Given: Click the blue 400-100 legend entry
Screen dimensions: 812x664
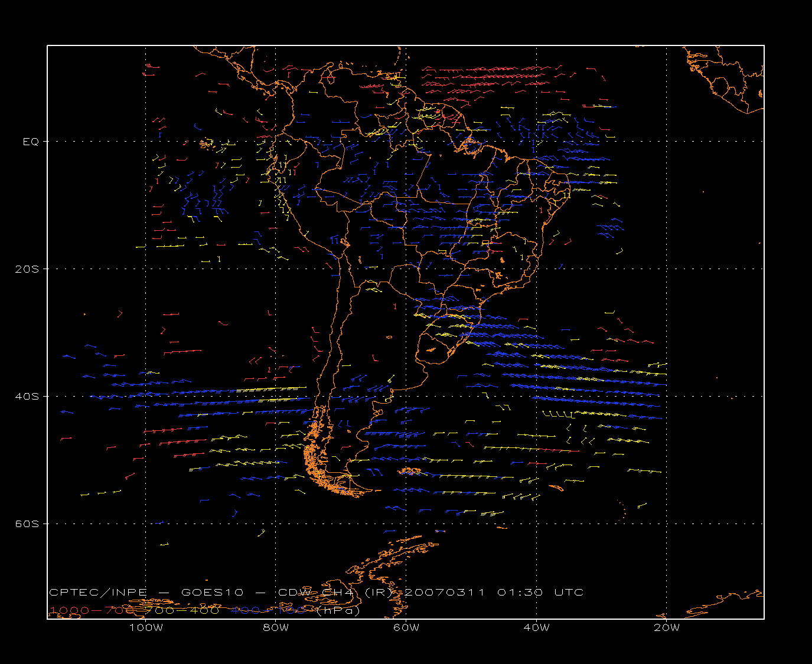Looking at the screenshot, I should pos(269,610).
